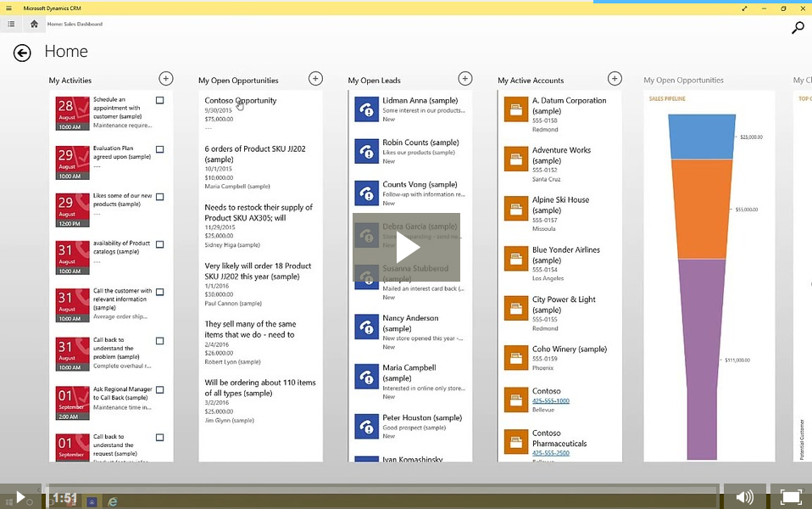Click Peter Houston lead icon
This screenshot has height=509, width=812.
point(367,427)
